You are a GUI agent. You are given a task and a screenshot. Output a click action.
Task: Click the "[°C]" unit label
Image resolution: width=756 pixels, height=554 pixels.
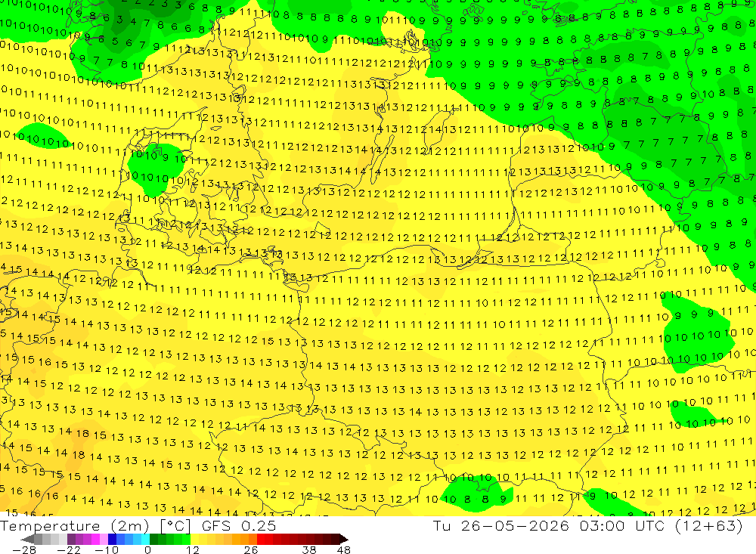(175, 526)
